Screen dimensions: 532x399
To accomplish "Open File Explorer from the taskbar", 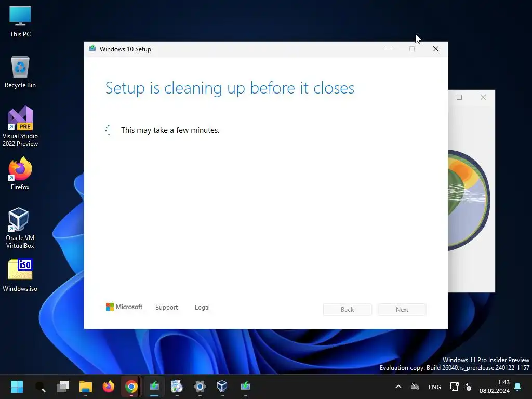I will pos(86,387).
